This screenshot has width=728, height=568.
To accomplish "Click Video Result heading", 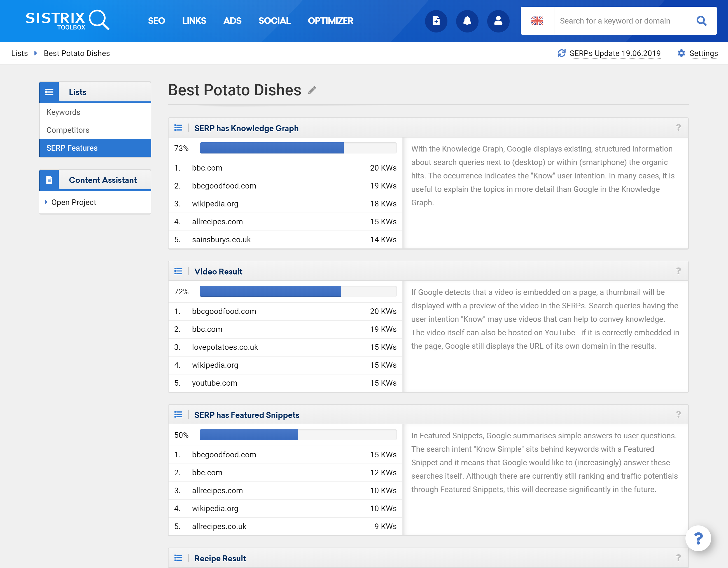I will point(218,272).
